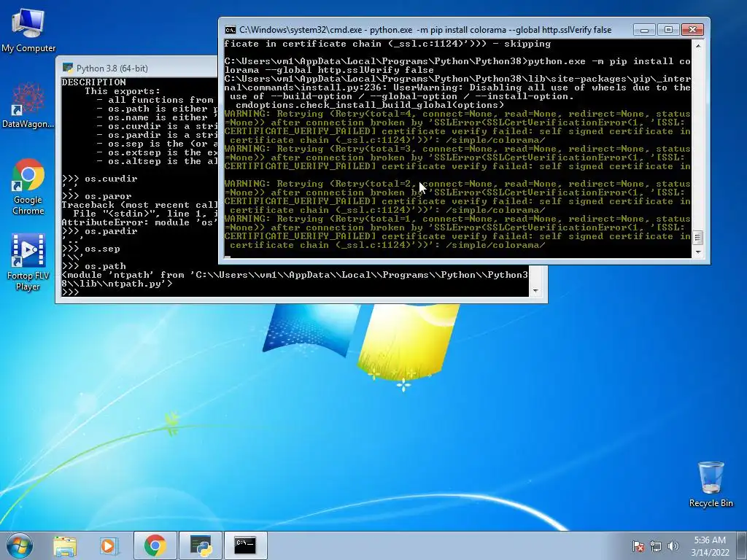This screenshot has width=747, height=560.
Task: Open Windows Explorer from the taskbar
Action: point(65,545)
